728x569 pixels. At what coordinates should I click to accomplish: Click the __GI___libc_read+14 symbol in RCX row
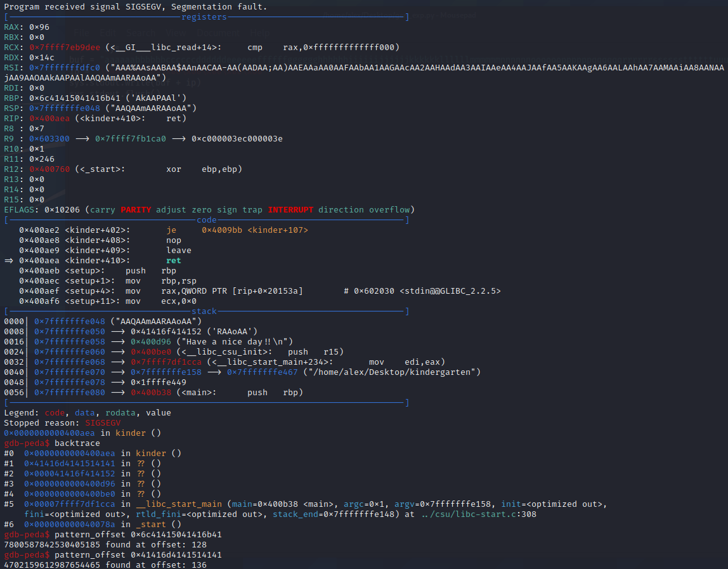coord(163,48)
